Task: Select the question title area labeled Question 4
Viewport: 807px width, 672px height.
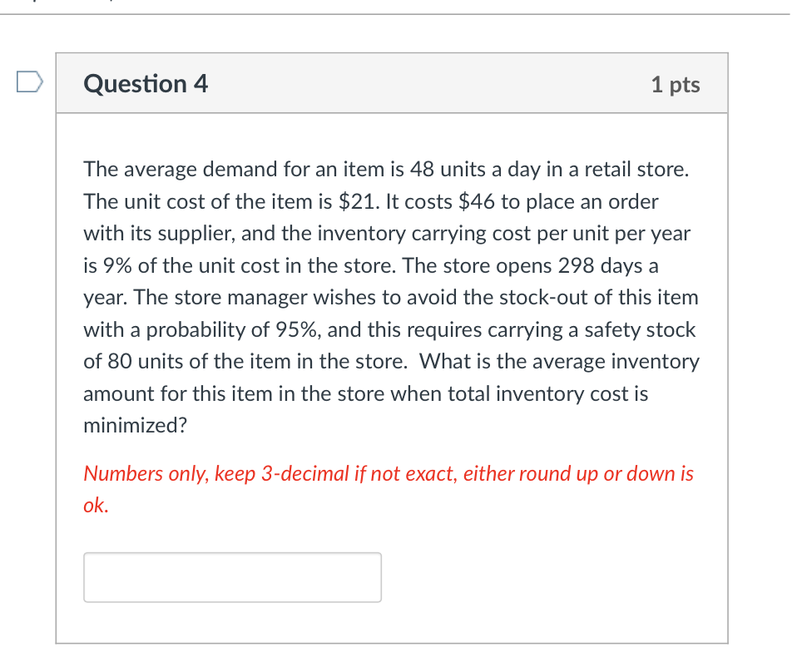Action: click(146, 83)
